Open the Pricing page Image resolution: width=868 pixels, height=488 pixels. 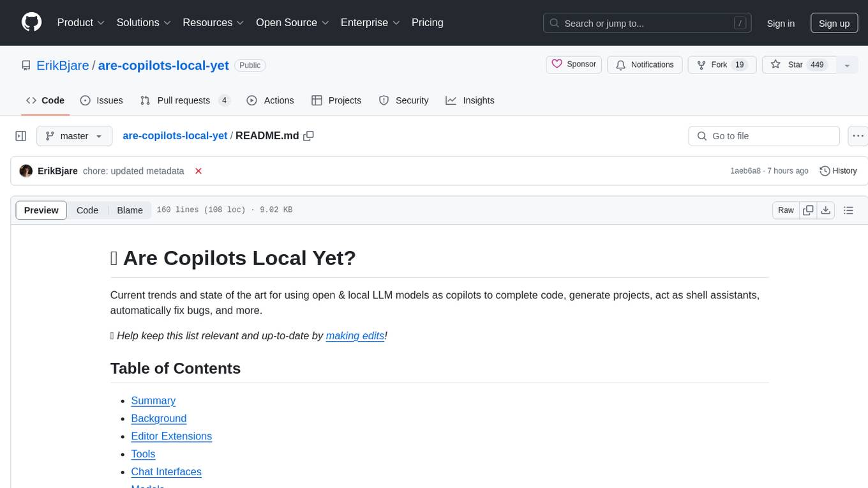tap(428, 22)
